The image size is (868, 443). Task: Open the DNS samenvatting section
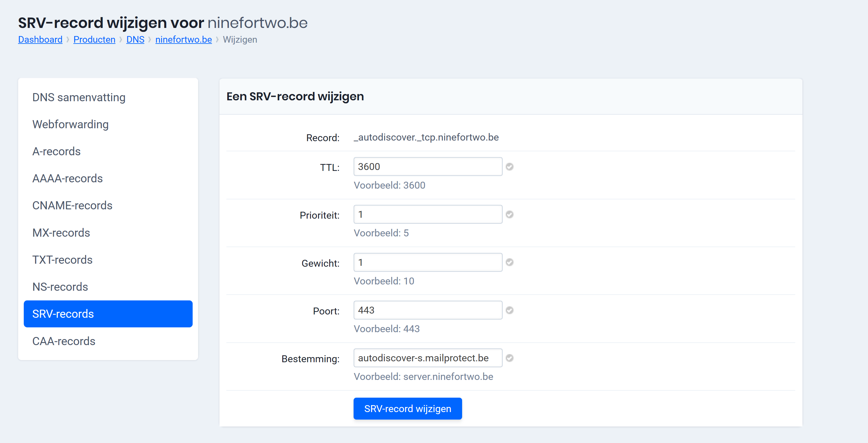coord(78,97)
